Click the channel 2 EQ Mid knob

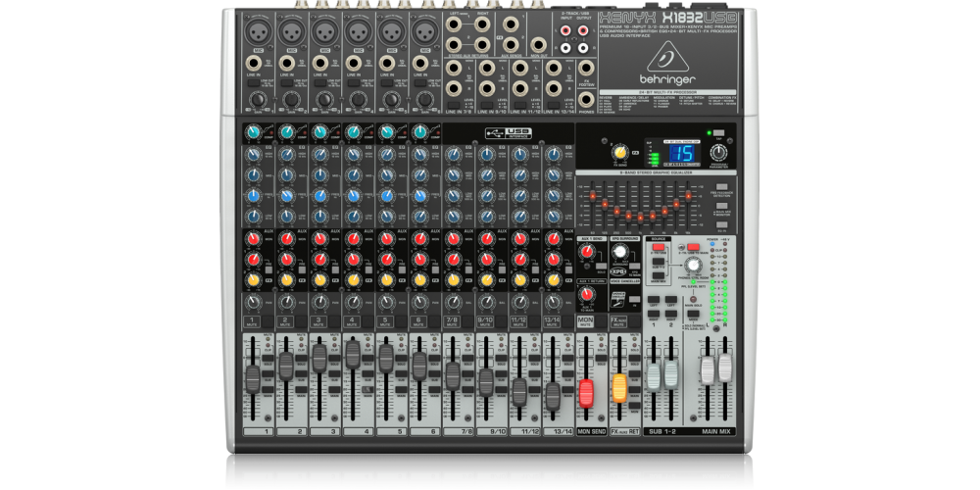(286, 175)
